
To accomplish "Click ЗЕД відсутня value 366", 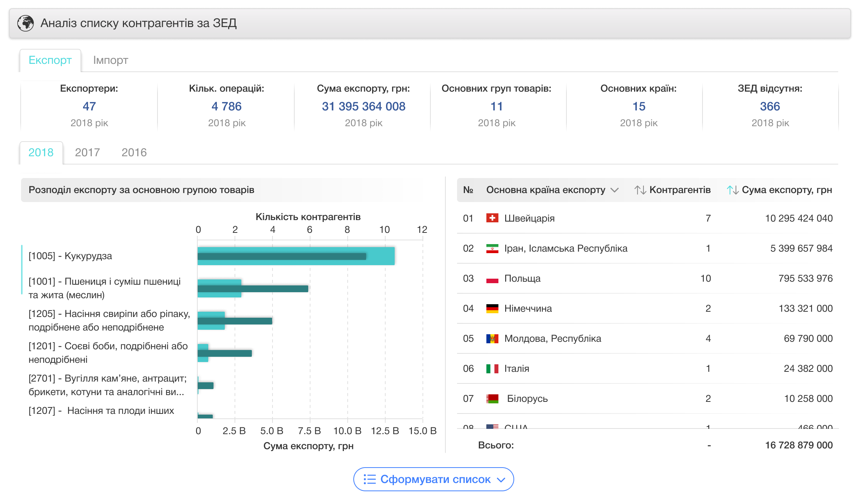I will [770, 106].
